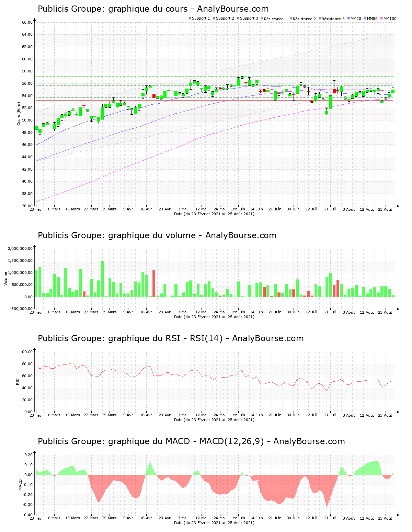Select the 'Support 2' legend label
The height and width of the screenshot is (532, 412).
pyautogui.click(x=225, y=19)
